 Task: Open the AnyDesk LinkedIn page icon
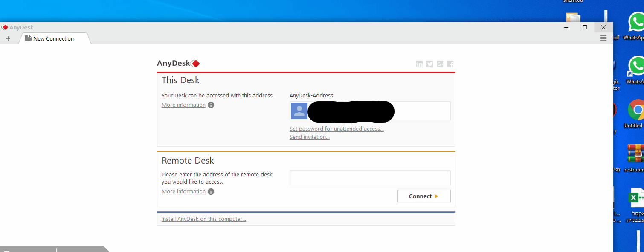(x=420, y=64)
